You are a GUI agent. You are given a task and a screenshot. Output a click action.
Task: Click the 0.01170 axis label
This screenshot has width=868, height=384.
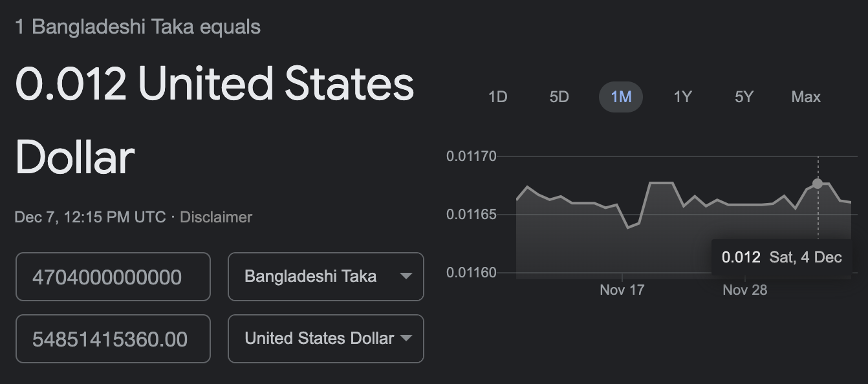(471, 156)
